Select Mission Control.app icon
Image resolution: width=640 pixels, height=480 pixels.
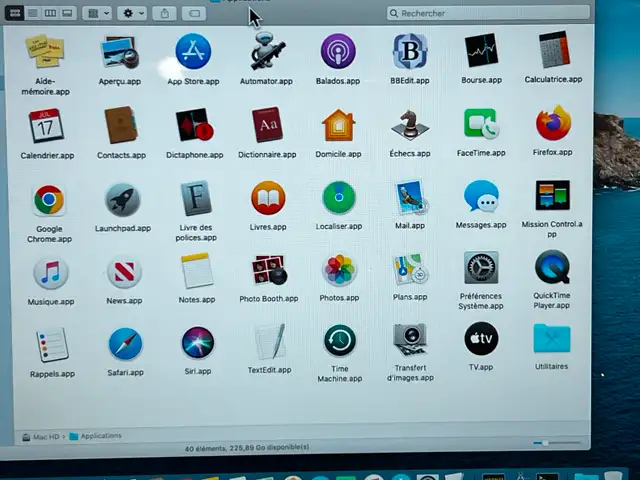coord(553,195)
